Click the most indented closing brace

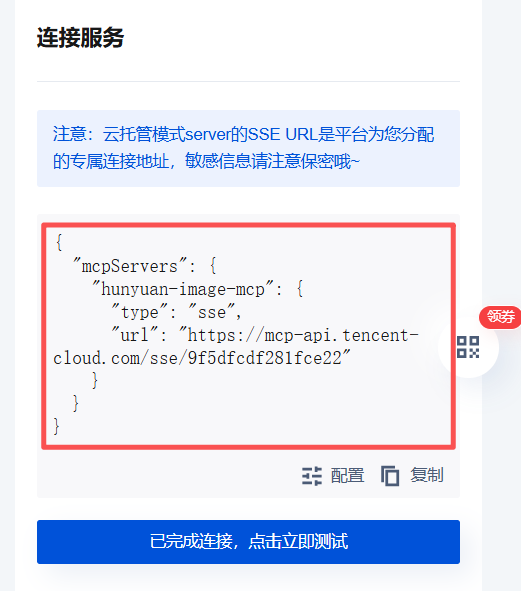point(95,380)
